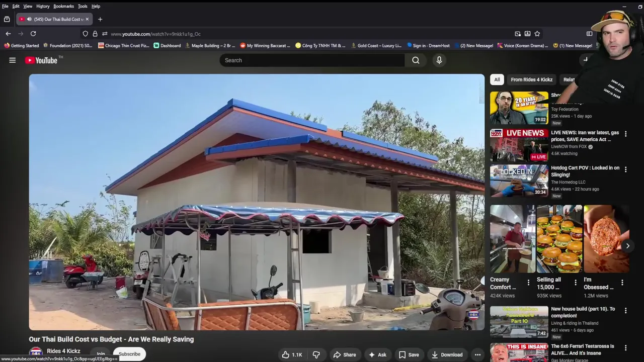The width and height of the screenshot is (644, 362).
Task: Close the Our Thai Build Cost tab
Action: coord(87,19)
